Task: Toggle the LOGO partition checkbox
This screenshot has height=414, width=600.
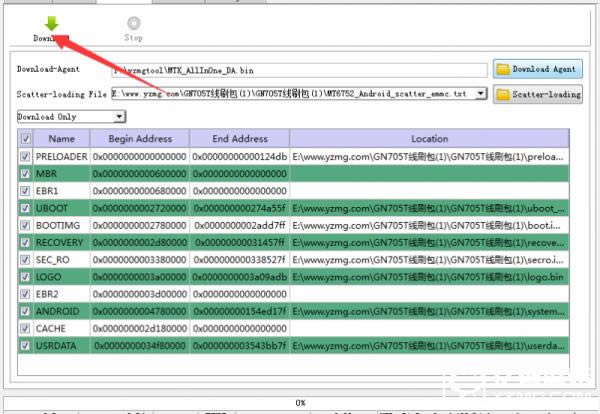Action: coord(25,276)
